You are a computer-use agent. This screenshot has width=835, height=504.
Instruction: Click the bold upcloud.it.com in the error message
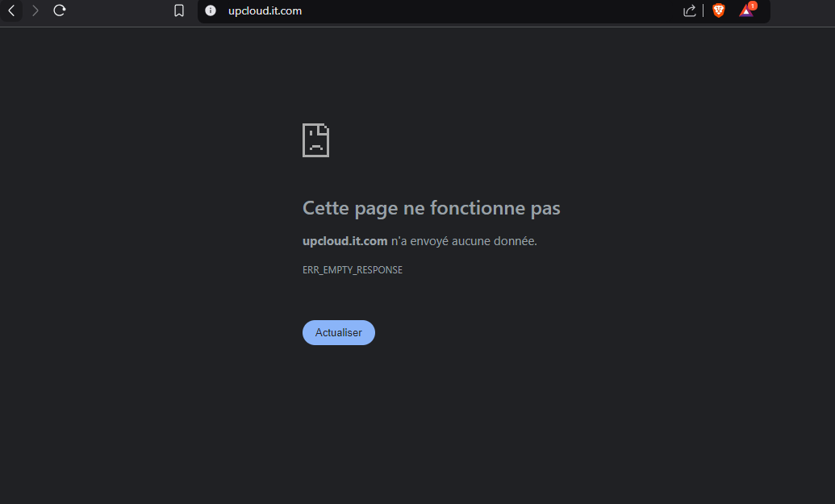point(344,241)
